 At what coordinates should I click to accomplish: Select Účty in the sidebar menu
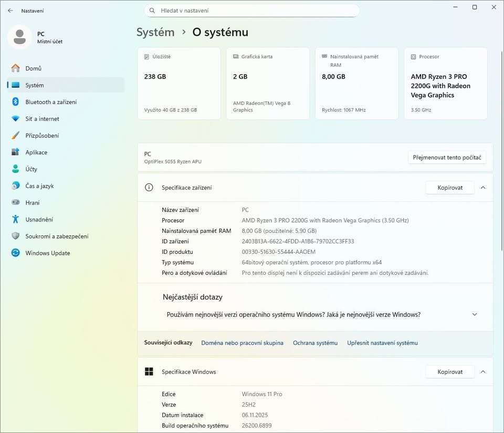coord(31,169)
